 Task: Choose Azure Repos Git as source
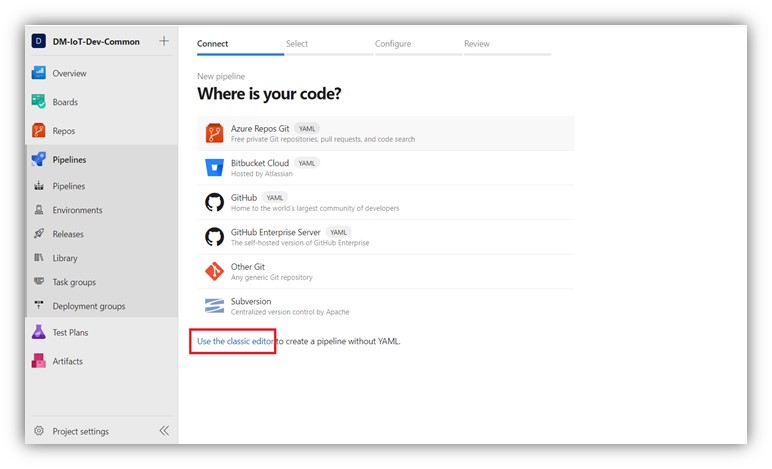(386, 133)
